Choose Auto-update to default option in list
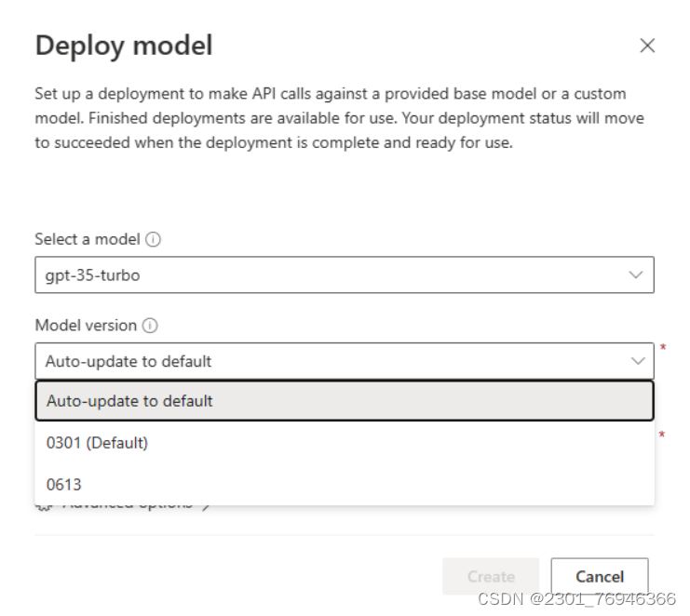 [x=345, y=401]
